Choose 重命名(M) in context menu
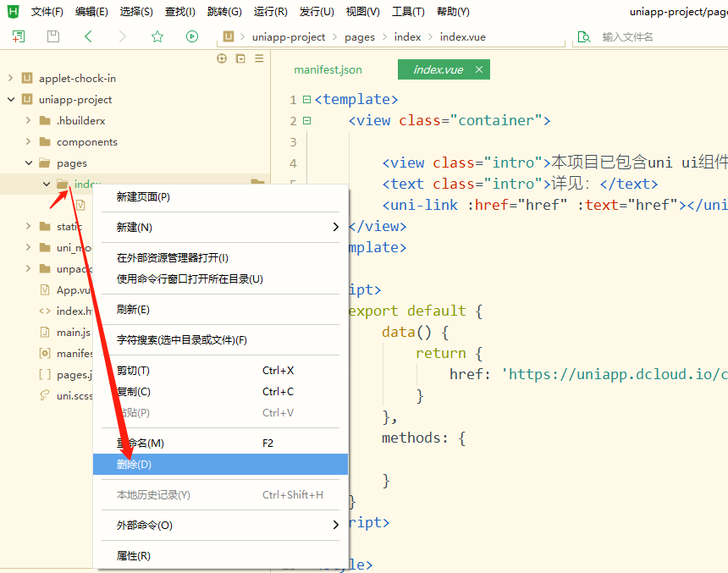728x573 pixels. [x=220, y=443]
